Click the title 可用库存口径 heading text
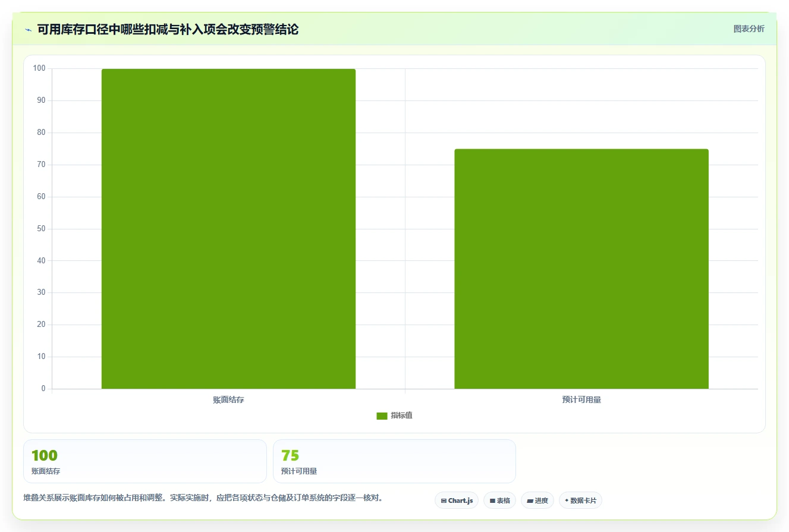789x532 pixels. (x=168, y=29)
